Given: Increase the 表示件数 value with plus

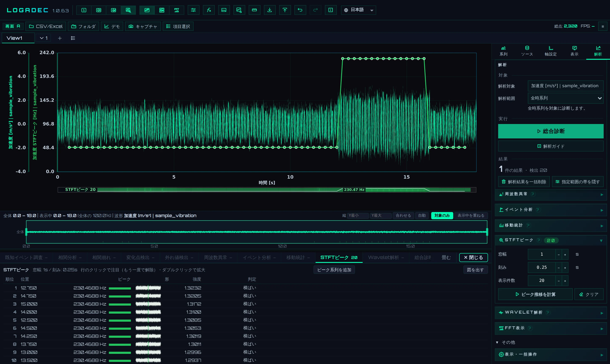Looking at the screenshot, I should tap(565, 281).
